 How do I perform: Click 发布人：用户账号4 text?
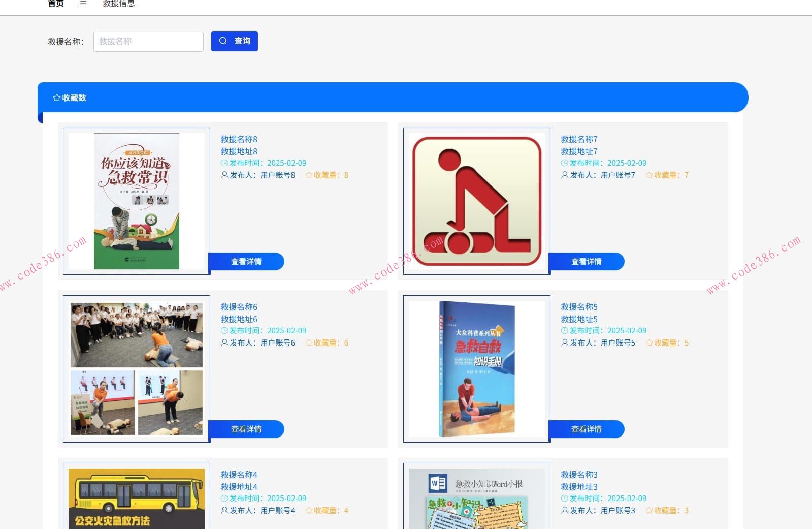[x=263, y=511]
